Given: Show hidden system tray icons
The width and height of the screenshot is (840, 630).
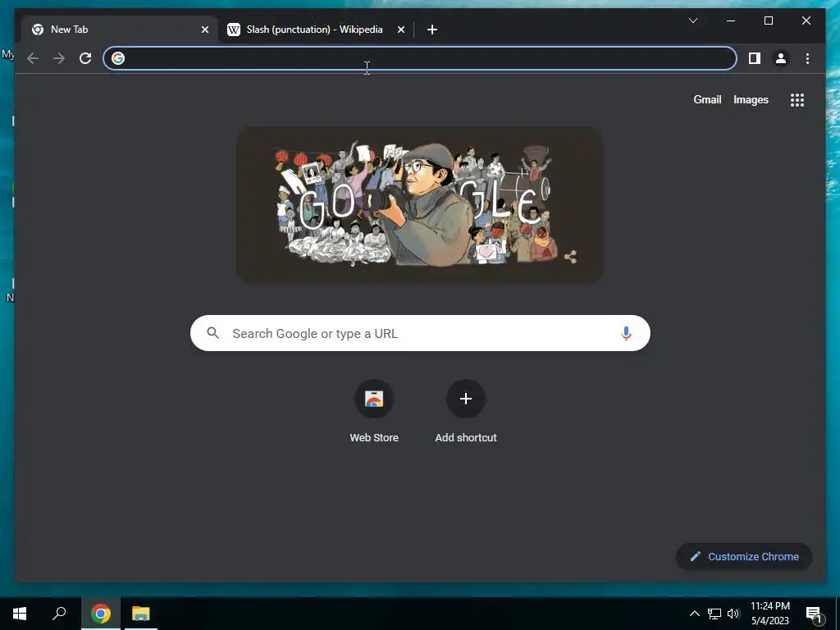Looking at the screenshot, I should [x=694, y=614].
